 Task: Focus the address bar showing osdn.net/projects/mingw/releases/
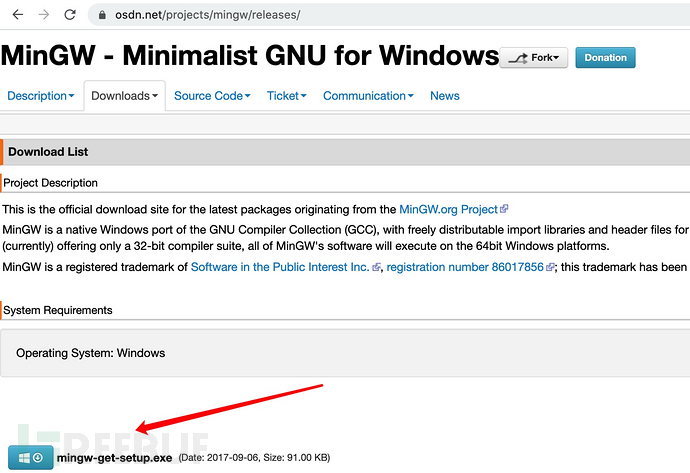pyautogui.click(x=387, y=15)
